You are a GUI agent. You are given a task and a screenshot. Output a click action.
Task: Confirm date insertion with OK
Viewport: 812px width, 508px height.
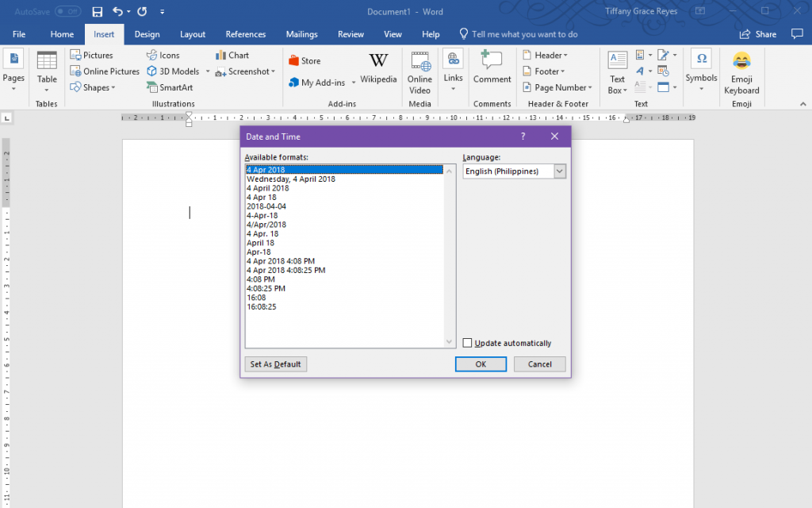481,364
